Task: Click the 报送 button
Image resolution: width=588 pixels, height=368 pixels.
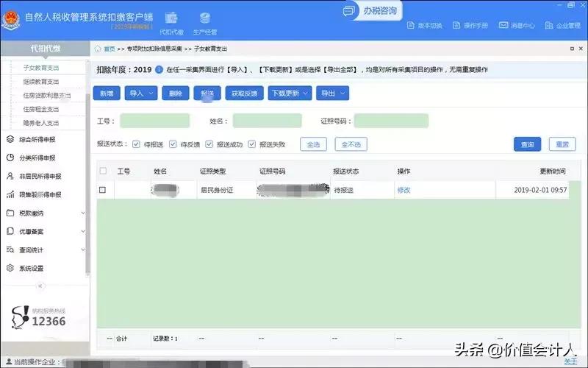Action: click(x=207, y=93)
